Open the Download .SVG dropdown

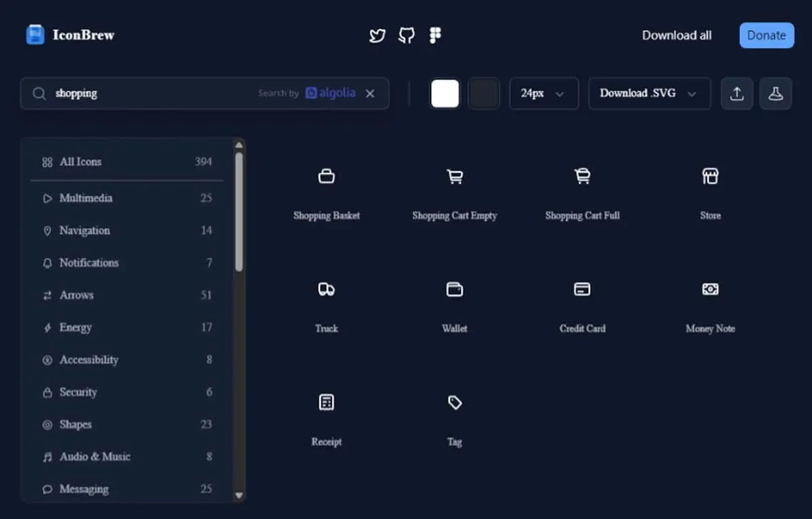point(650,93)
